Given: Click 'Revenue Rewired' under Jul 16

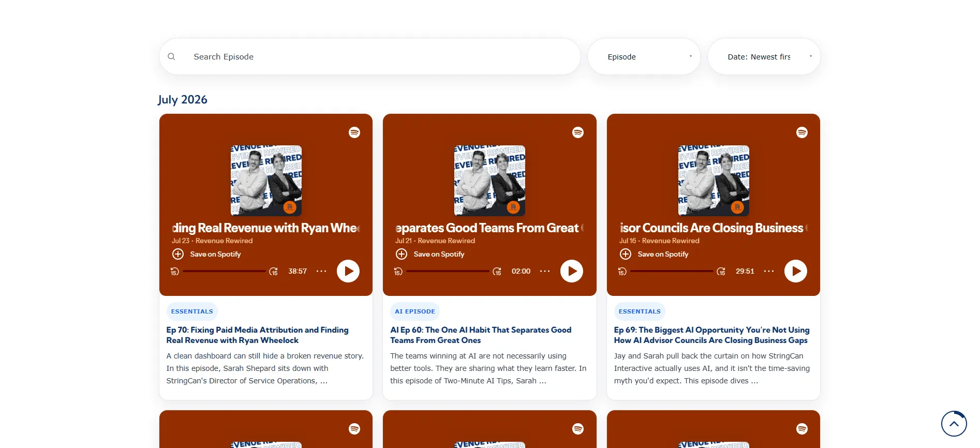Looking at the screenshot, I should click(x=671, y=241).
